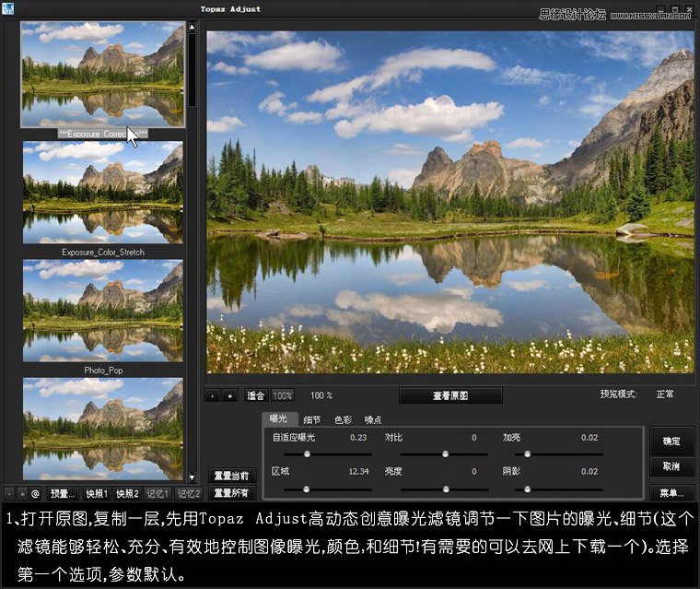Click the 预览模式: label

[618, 395]
